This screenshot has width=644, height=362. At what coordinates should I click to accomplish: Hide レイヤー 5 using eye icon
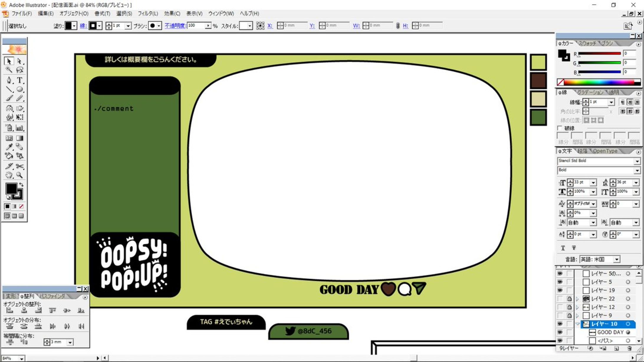560,282
